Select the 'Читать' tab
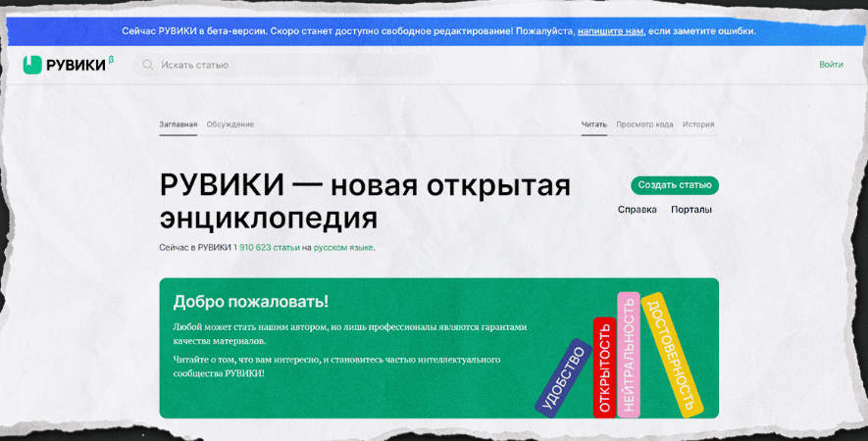This screenshot has height=441, width=868. tap(594, 124)
